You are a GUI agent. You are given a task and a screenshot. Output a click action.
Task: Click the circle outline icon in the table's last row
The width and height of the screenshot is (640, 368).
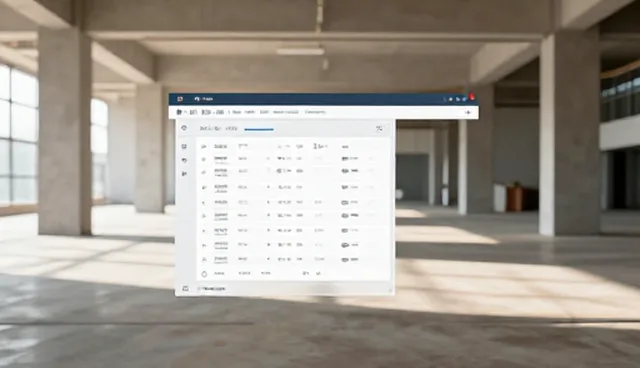[204, 274]
